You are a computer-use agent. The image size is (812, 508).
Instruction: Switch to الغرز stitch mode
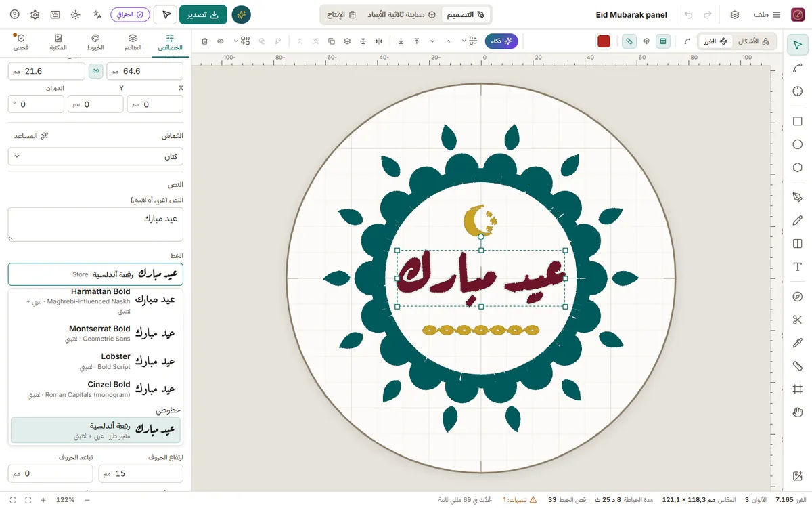pos(715,41)
